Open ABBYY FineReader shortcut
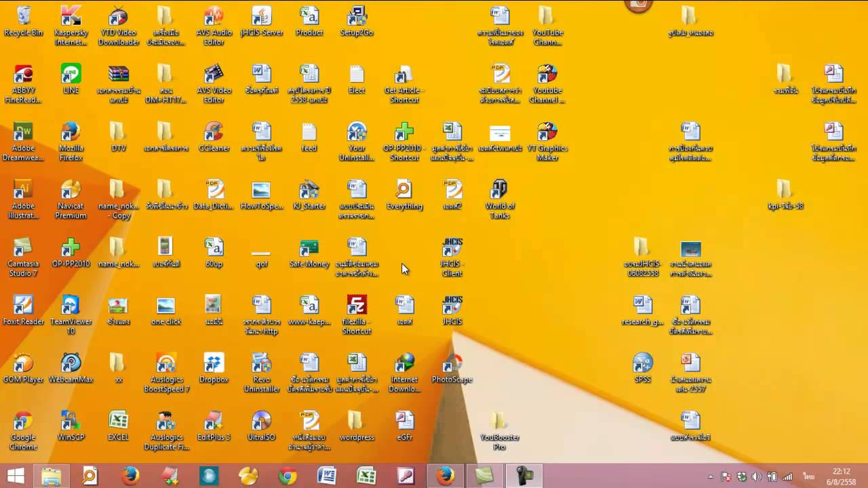The width and height of the screenshot is (868, 488). (23, 84)
